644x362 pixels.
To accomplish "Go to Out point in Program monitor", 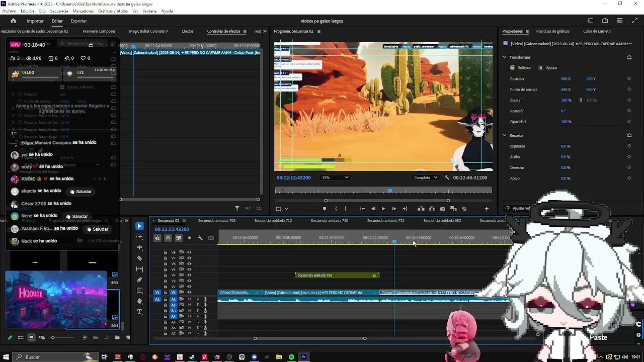I will [405, 209].
